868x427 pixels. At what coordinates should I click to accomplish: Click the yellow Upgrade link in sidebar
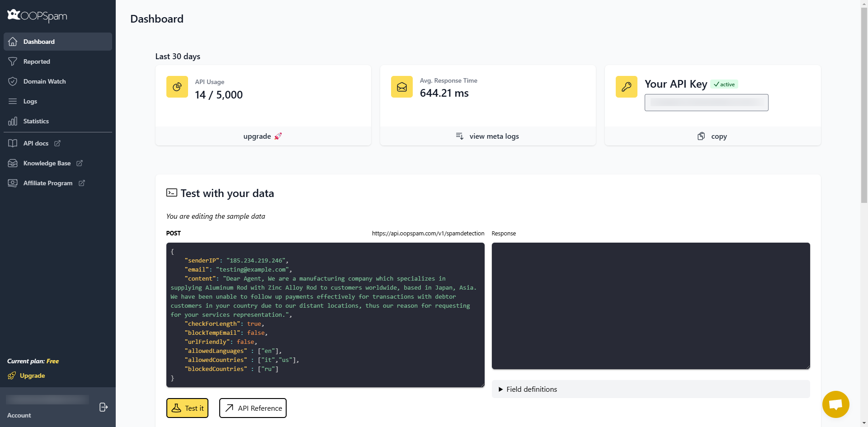pos(32,375)
